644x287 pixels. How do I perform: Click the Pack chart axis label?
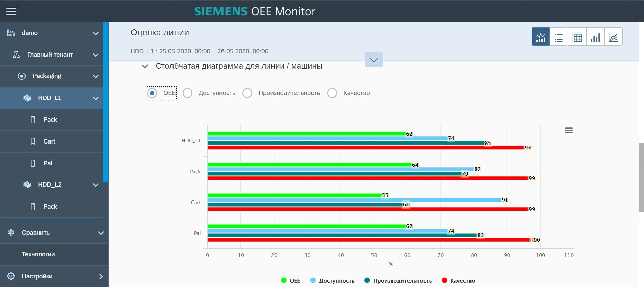pyautogui.click(x=195, y=172)
